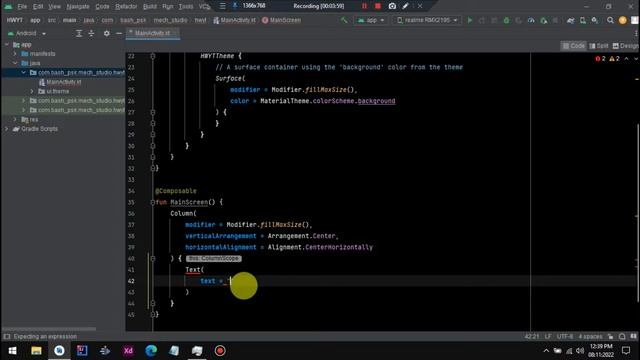Open Adobe XD from the taskbar
The height and width of the screenshot is (360, 640).
(x=128, y=351)
